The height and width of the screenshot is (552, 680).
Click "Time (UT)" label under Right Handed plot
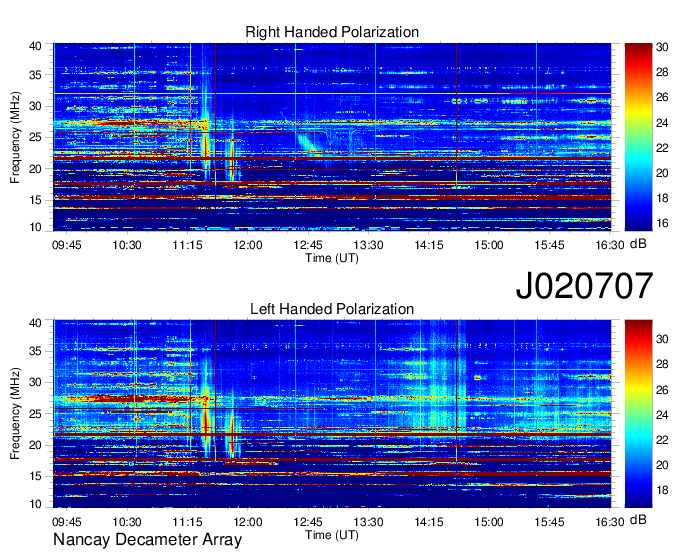[x=332, y=258]
